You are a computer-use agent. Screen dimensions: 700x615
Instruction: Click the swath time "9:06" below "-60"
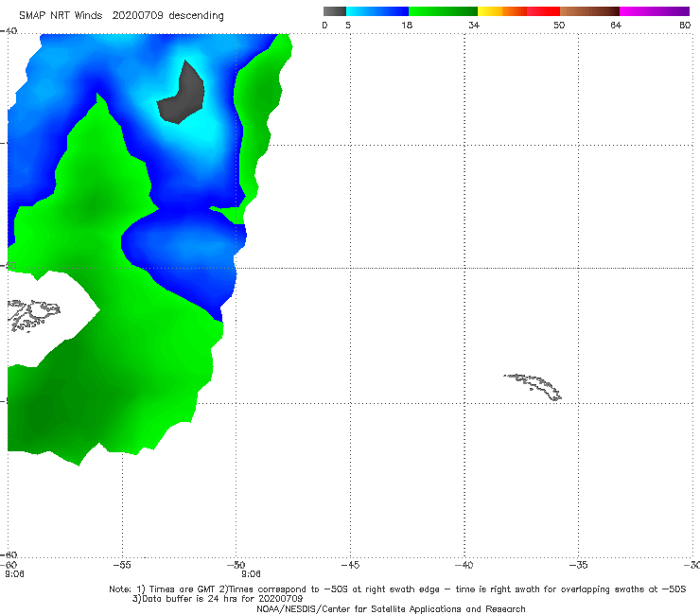(14, 574)
